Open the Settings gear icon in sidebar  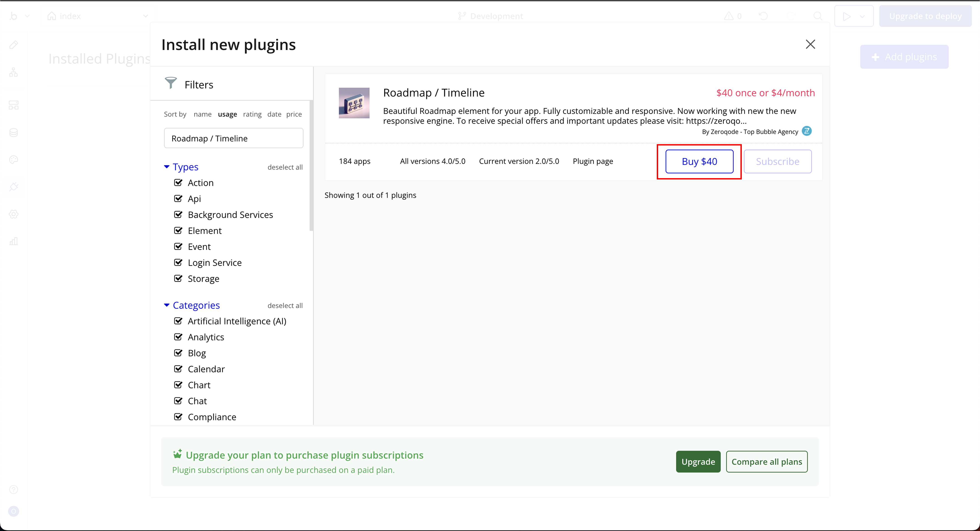pos(14,214)
